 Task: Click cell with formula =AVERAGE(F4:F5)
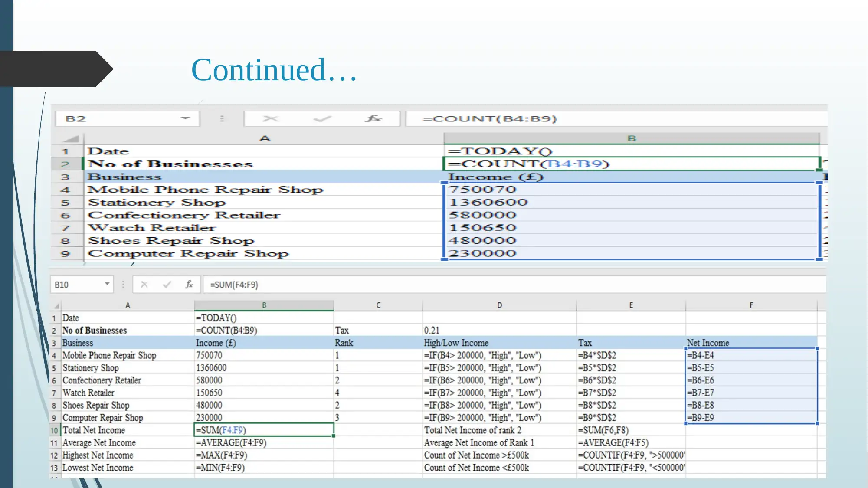tap(631, 443)
